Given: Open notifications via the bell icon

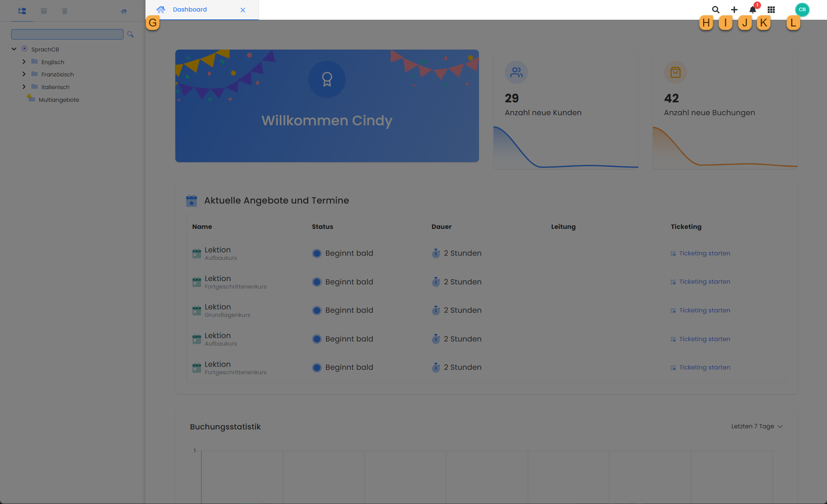Looking at the screenshot, I should (752, 9).
